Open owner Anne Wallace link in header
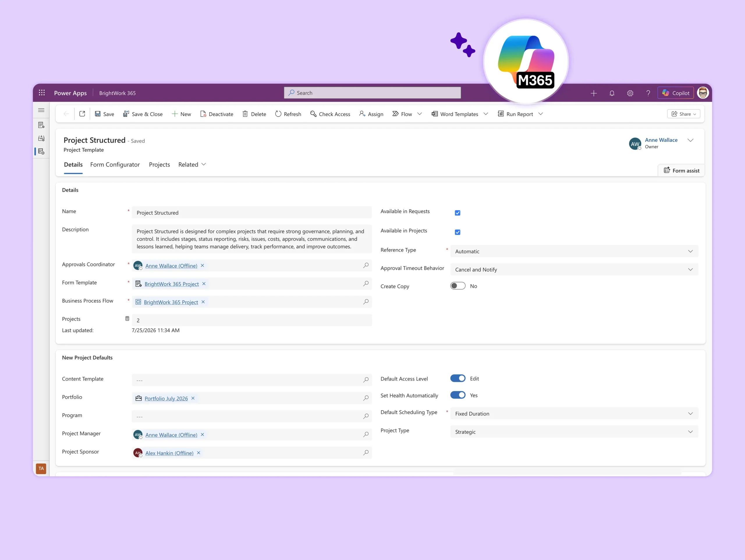The image size is (745, 560). (661, 140)
